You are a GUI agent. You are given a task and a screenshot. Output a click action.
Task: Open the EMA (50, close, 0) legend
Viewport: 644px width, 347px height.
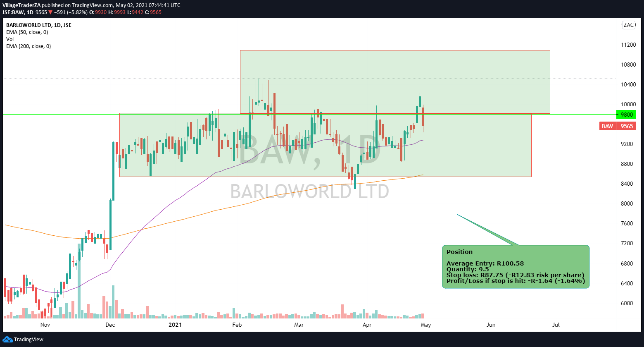(27, 32)
